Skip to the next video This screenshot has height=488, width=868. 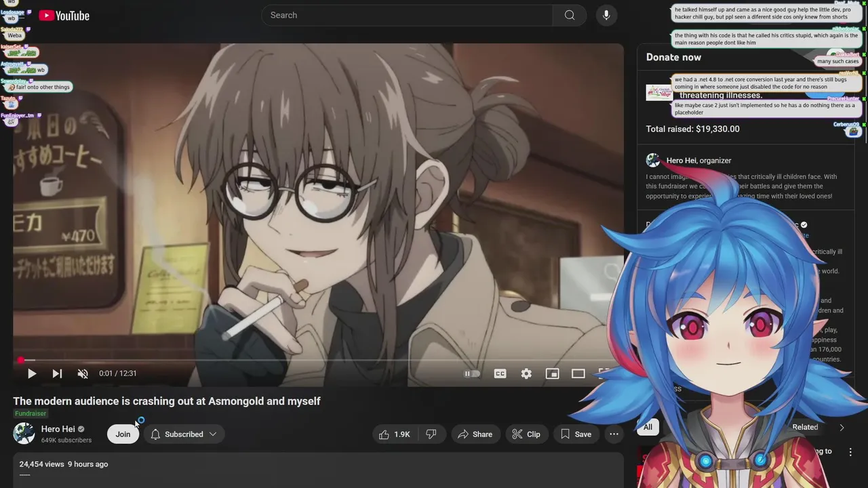(x=57, y=373)
